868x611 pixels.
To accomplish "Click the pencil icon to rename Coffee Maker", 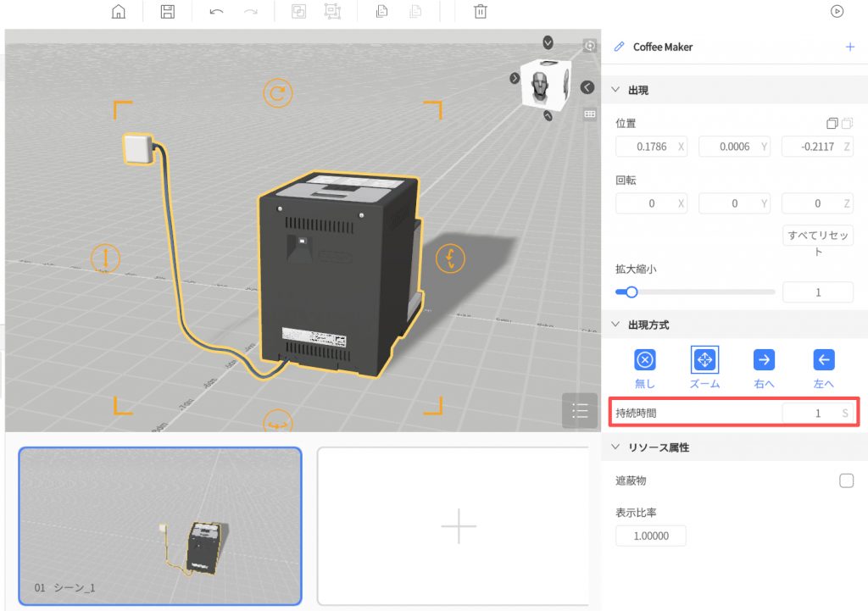I will tap(619, 47).
